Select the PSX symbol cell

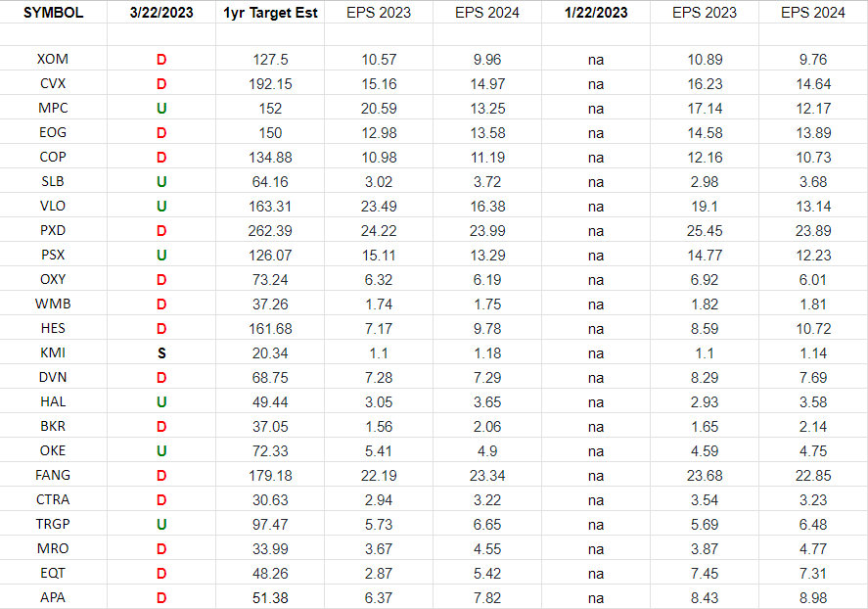(x=53, y=255)
